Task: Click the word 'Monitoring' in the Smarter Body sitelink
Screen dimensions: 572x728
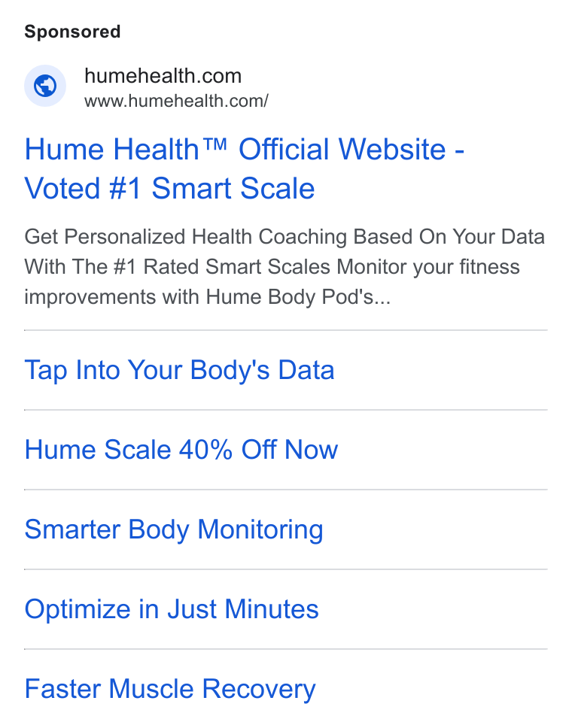Action: tap(260, 529)
